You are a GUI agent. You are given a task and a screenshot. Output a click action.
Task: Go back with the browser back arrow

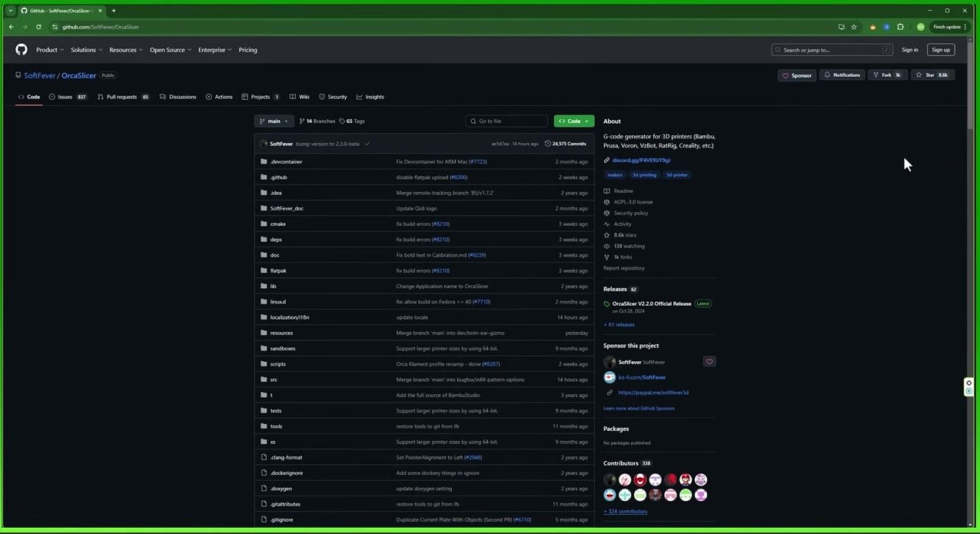coord(11,27)
